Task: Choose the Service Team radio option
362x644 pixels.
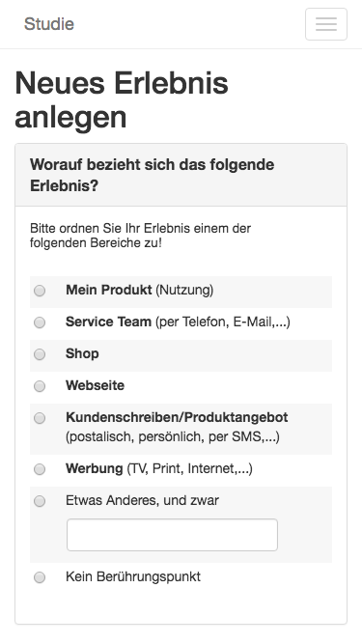Action: 40,322
